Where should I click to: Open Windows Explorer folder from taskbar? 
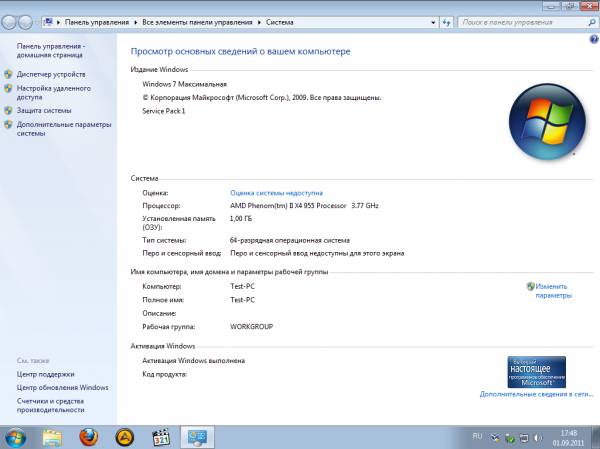click(x=52, y=438)
